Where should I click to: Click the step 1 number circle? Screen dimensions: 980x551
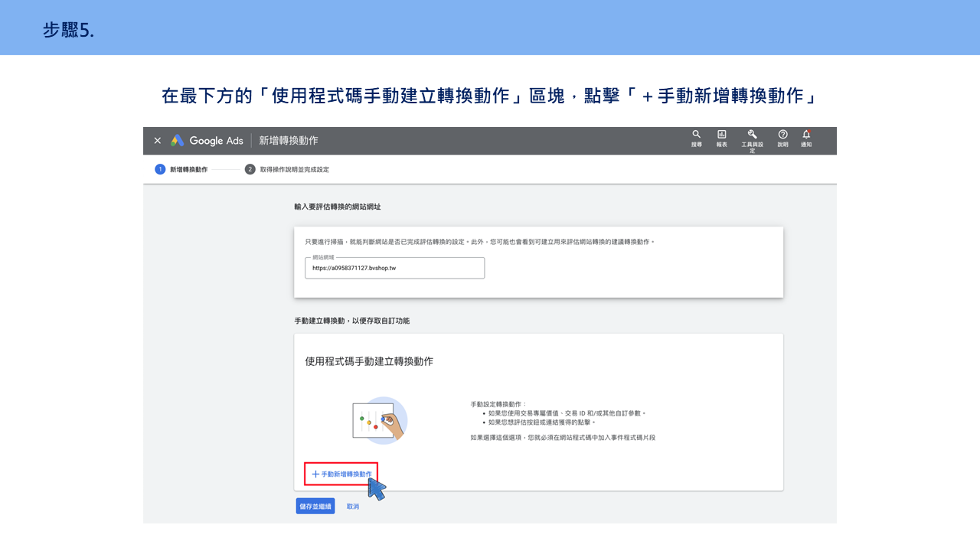[x=160, y=169]
